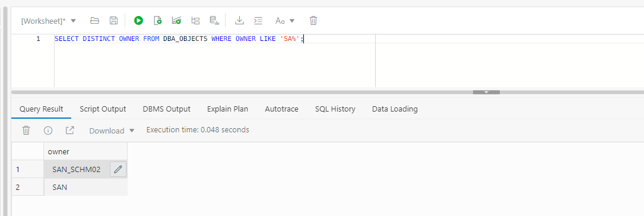The image size is (644, 216).
Task: Select row number 2 in results
Action: (x=27, y=188)
